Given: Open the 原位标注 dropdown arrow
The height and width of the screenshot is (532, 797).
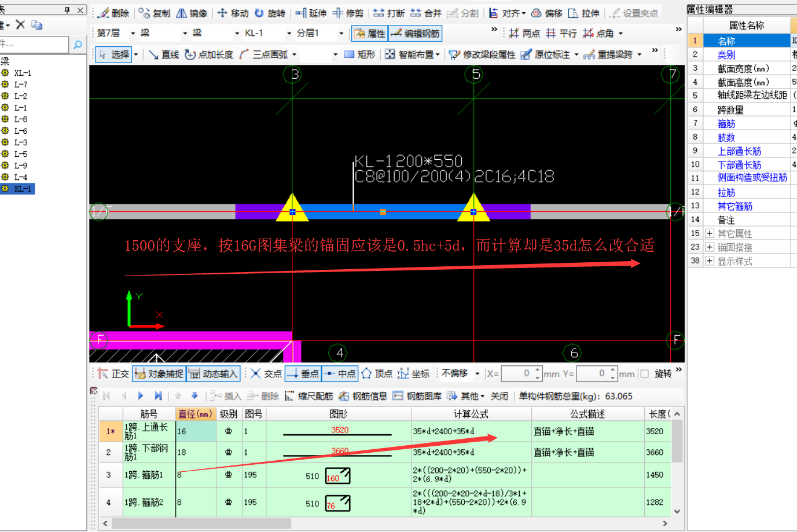Looking at the screenshot, I should 576,55.
